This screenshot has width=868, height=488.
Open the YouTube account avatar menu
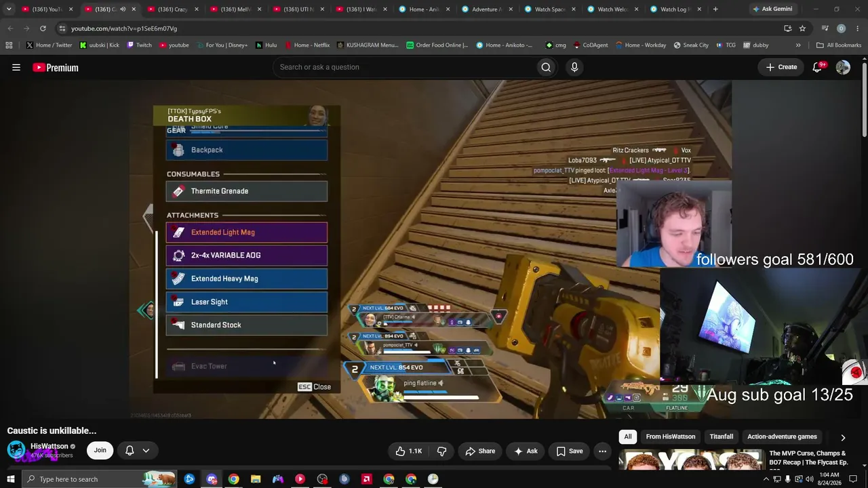[x=843, y=67]
